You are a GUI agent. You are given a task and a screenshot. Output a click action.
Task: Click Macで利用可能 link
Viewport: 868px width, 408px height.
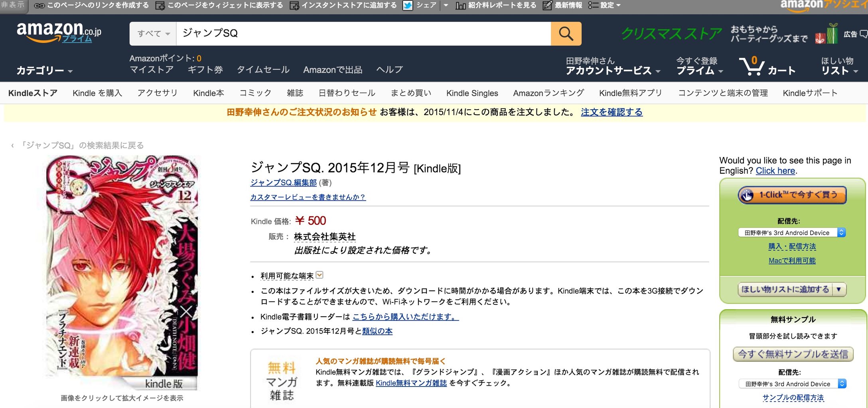click(x=792, y=261)
